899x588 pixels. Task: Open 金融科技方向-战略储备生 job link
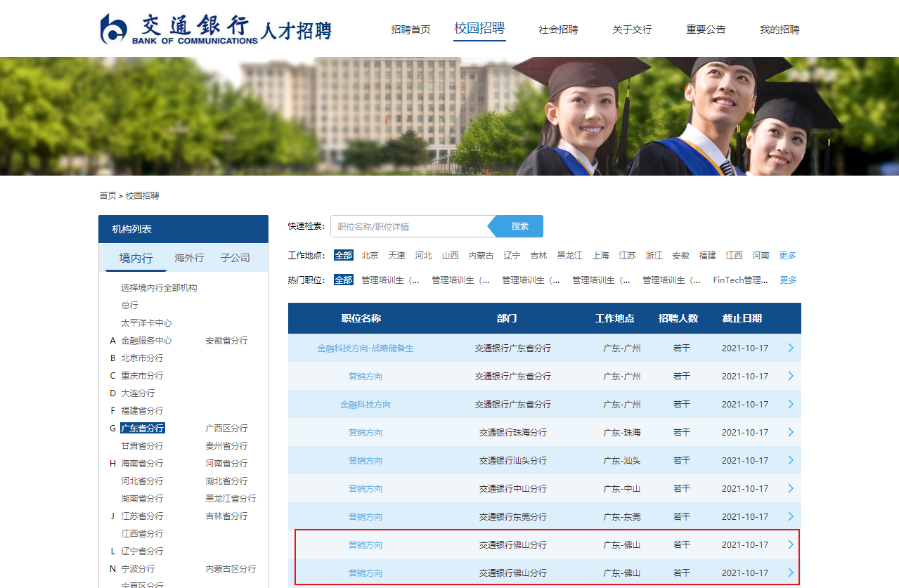pos(366,348)
